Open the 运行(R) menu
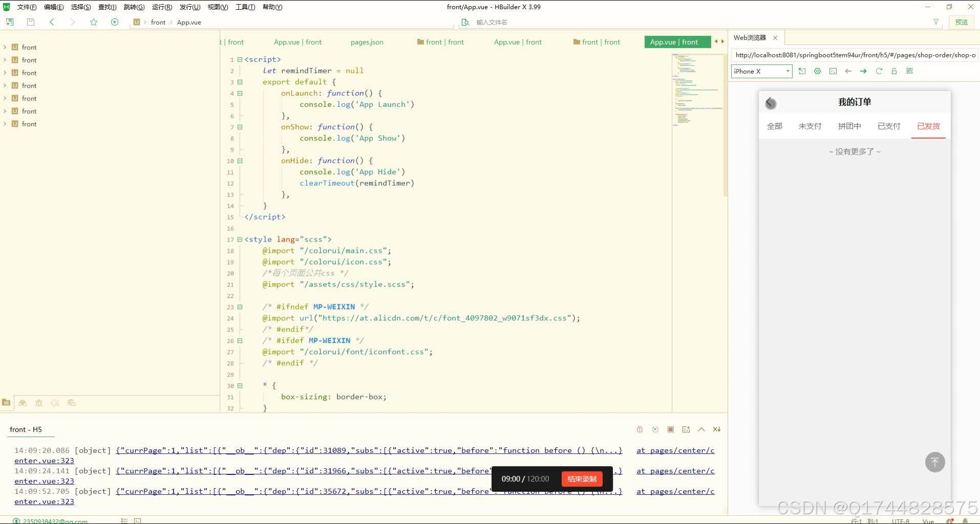 (x=162, y=7)
